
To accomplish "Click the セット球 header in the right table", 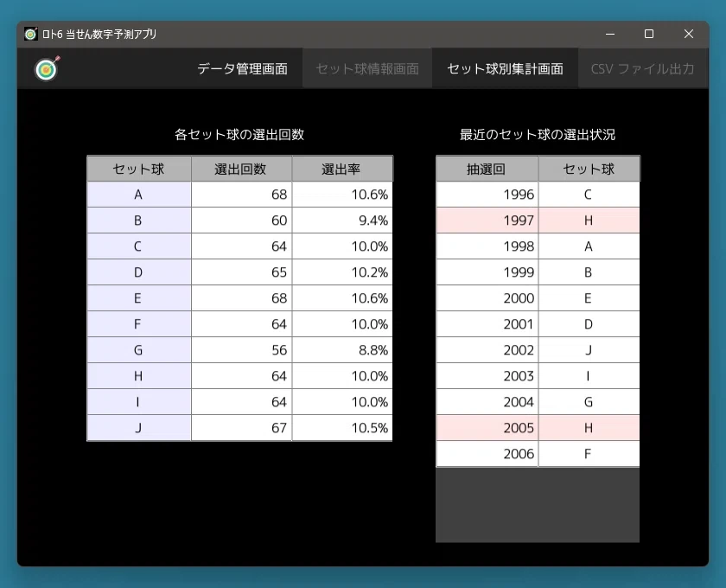I will tap(589, 169).
